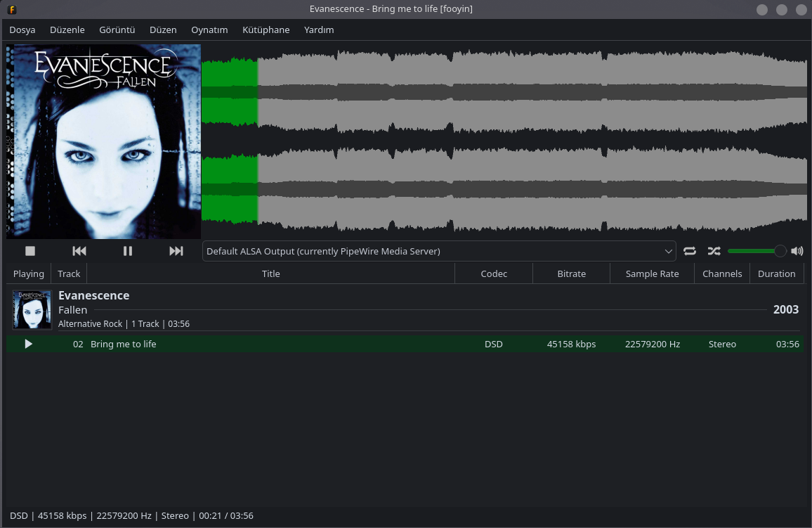Viewport: 812px width, 528px height.
Task: Sort by the Codec column header
Action: point(494,273)
